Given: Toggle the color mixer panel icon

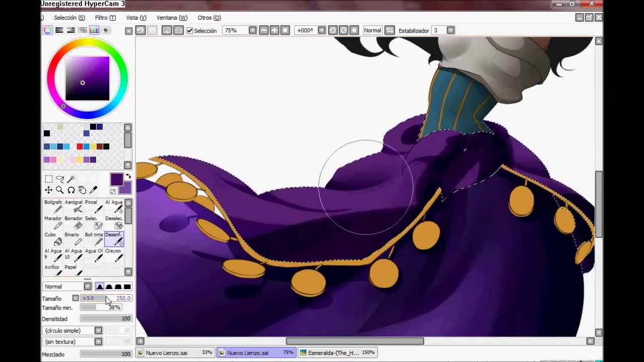Looking at the screenshot, I should pos(83,30).
